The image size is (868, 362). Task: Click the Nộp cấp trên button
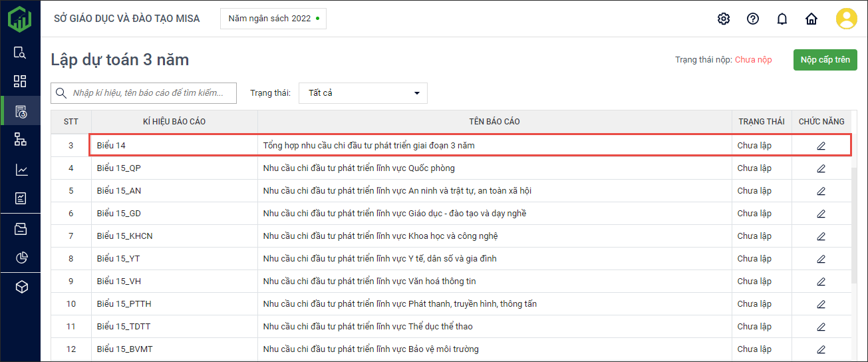click(x=825, y=60)
